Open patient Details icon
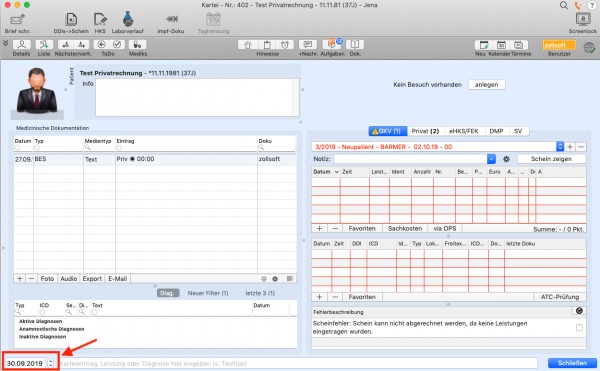The height and width of the screenshot is (371, 600). 21,45
